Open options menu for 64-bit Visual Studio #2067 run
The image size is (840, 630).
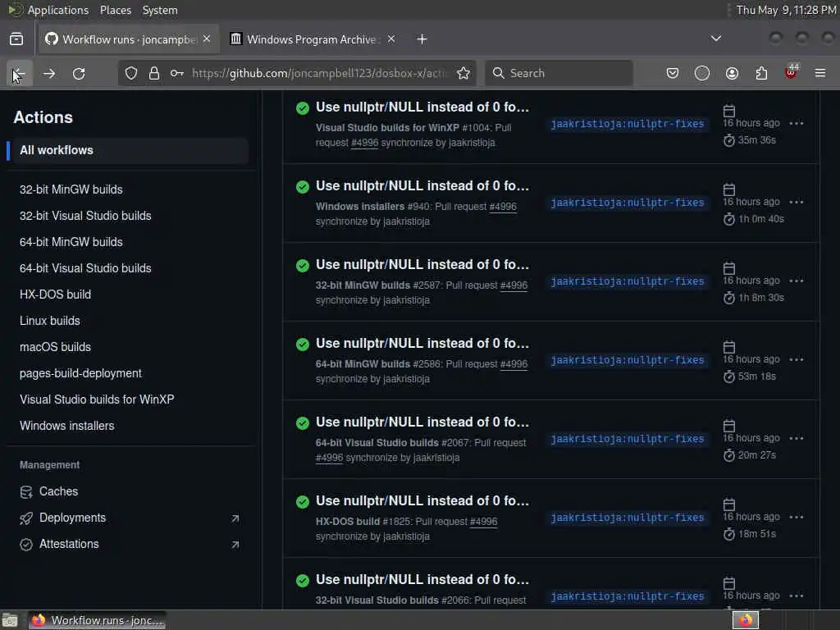[x=797, y=438]
